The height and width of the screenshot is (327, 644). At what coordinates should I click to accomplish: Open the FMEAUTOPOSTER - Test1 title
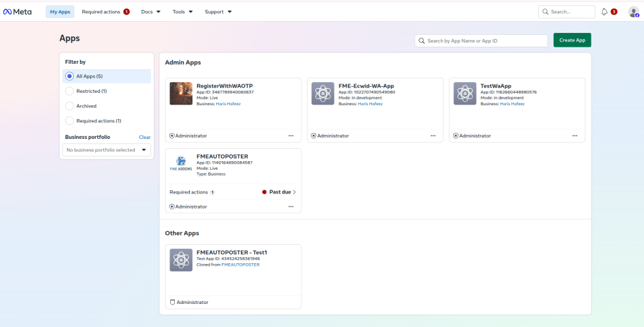click(232, 253)
